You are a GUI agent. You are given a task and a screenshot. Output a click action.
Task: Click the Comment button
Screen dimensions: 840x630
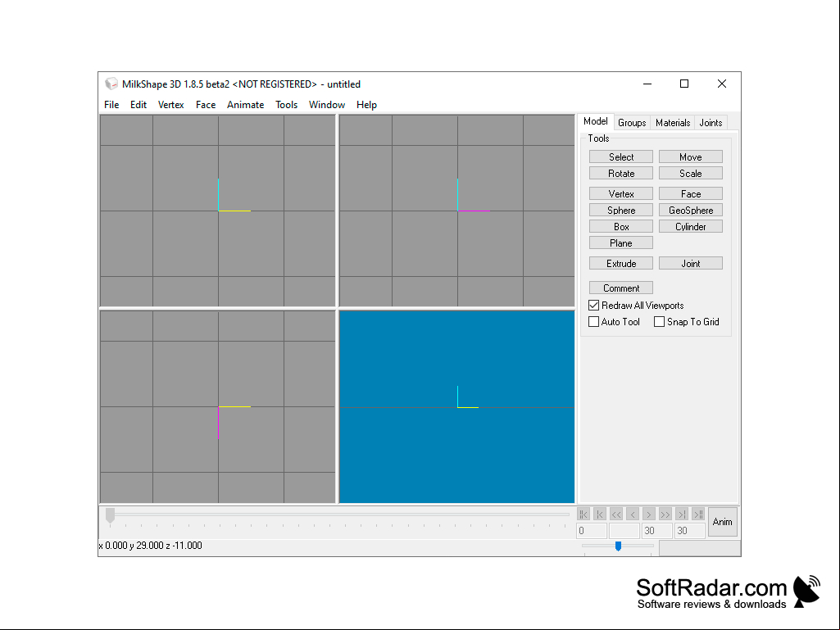(x=621, y=288)
